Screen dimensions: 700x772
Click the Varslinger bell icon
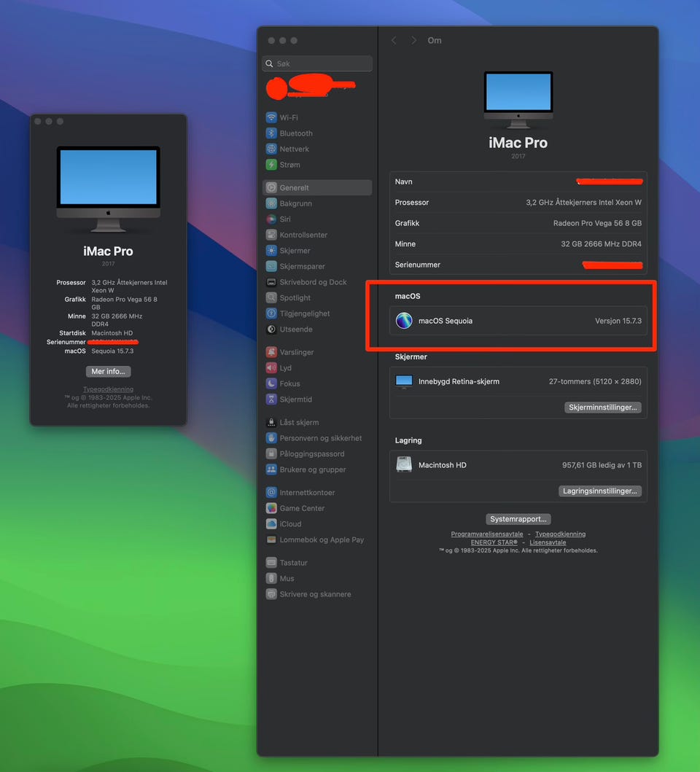point(271,352)
